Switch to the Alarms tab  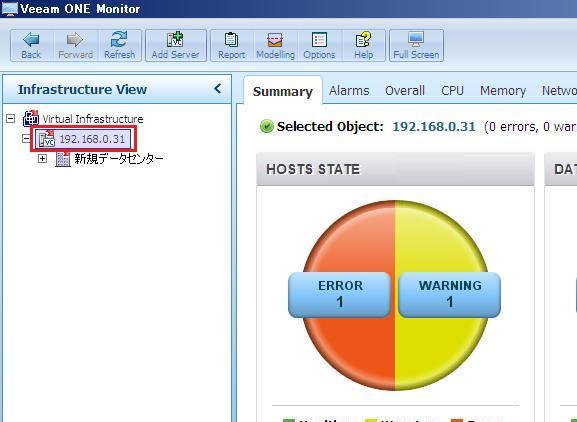(x=349, y=91)
